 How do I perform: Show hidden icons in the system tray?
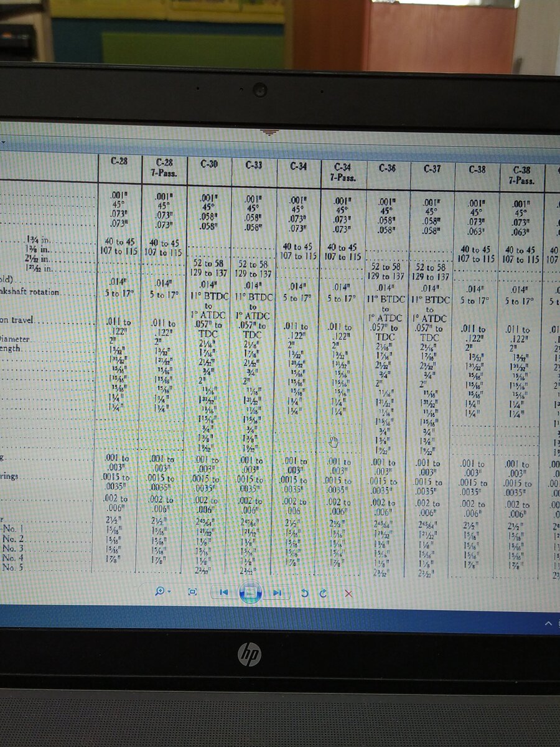pyautogui.click(x=548, y=623)
